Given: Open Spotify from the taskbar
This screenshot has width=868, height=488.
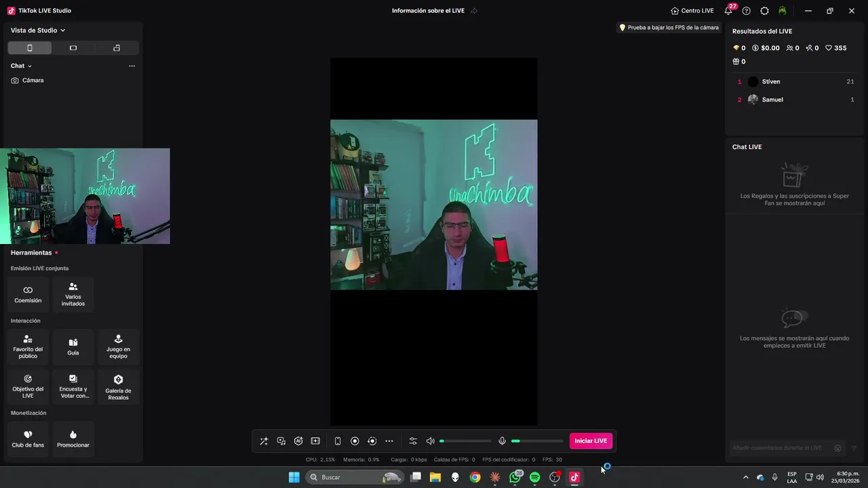Looking at the screenshot, I should [534, 477].
